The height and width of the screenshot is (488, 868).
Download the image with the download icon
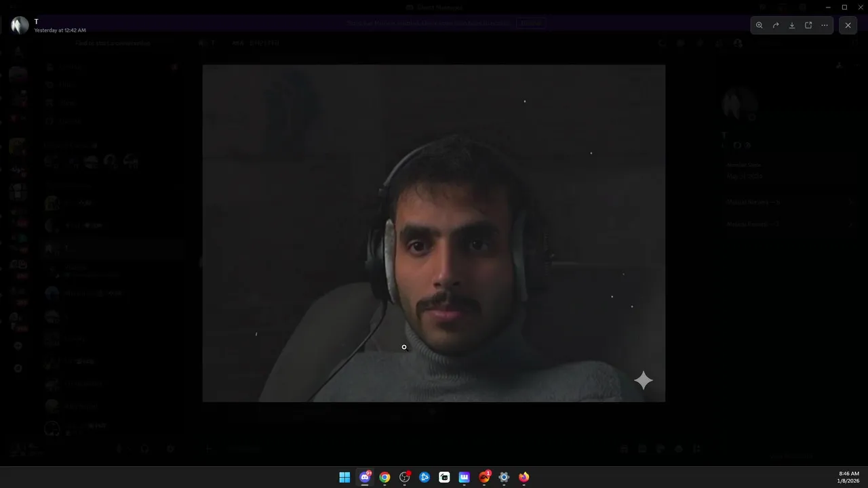click(791, 25)
